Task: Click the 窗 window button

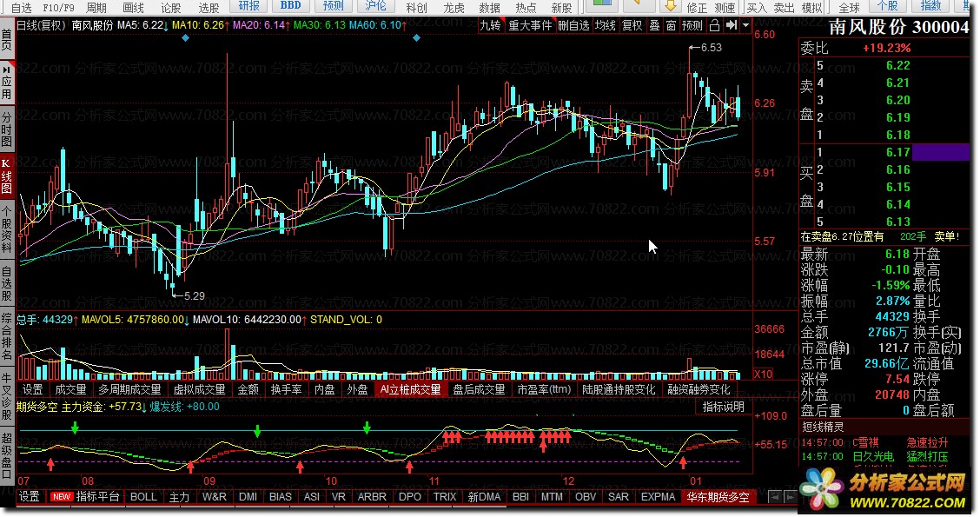Action: [x=671, y=25]
